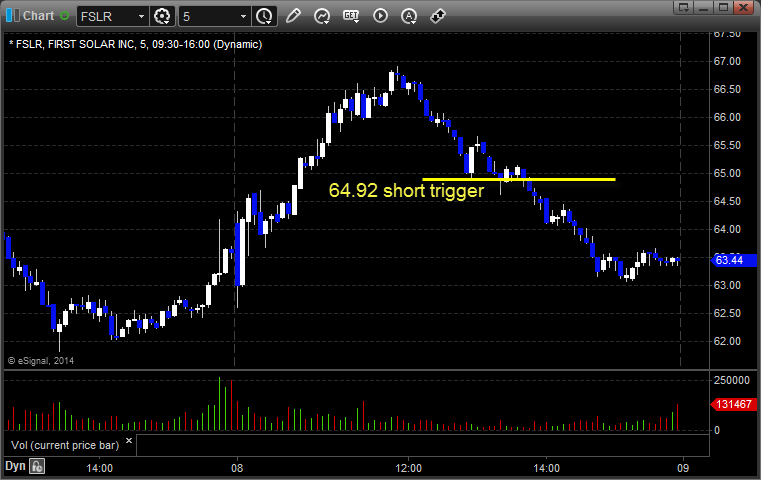Click the Dyn time template label
This screenshot has height=480, width=761.
point(15,466)
